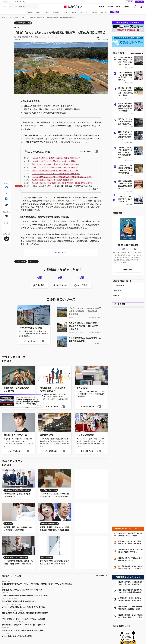Open BOOKS in the header menu
This screenshot has width=146, height=644.
pyautogui.click(x=126, y=7)
